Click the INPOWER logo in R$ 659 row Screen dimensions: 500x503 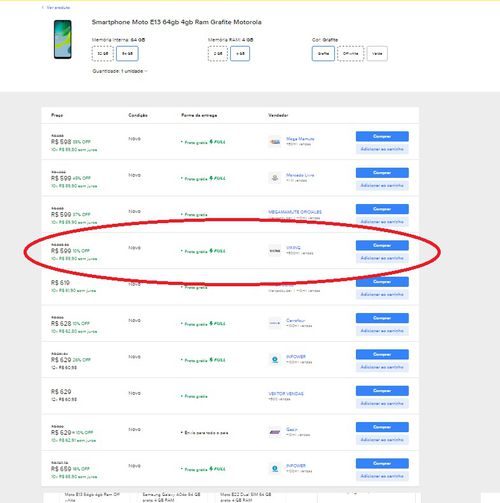point(275,469)
